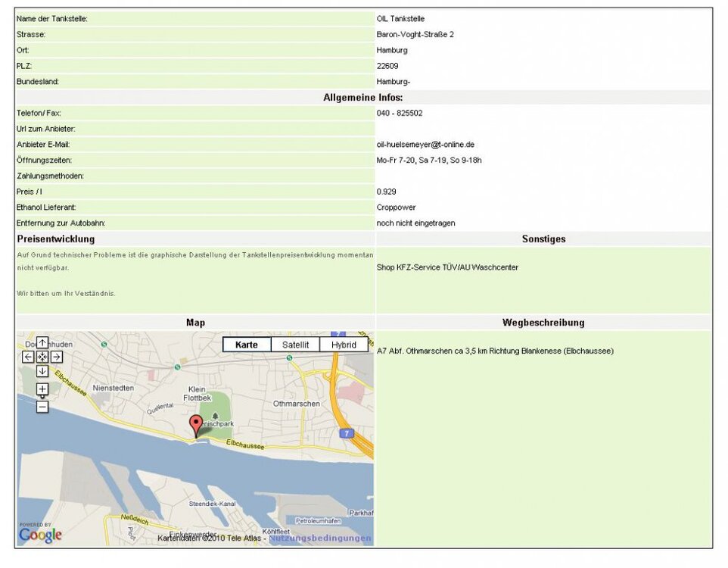Click Steendiek-Kanal label on map
The height and width of the screenshot is (568, 728).
[212, 504]
